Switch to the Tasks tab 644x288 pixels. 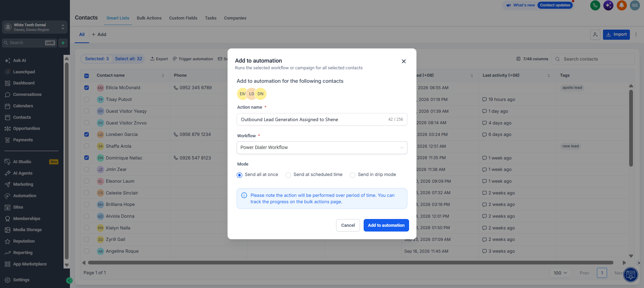pyautogui.click(x=211, y=18)
